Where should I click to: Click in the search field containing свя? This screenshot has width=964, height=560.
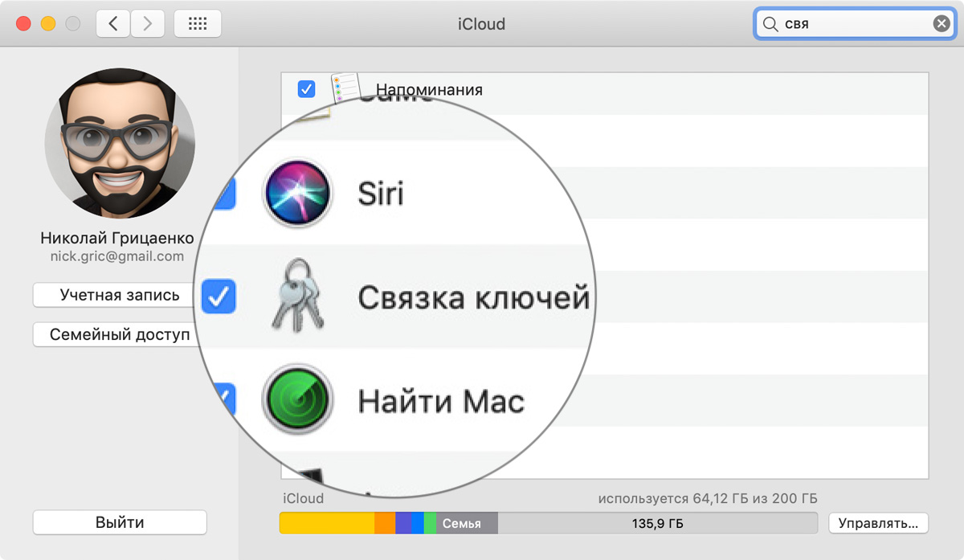pos(855,24)
